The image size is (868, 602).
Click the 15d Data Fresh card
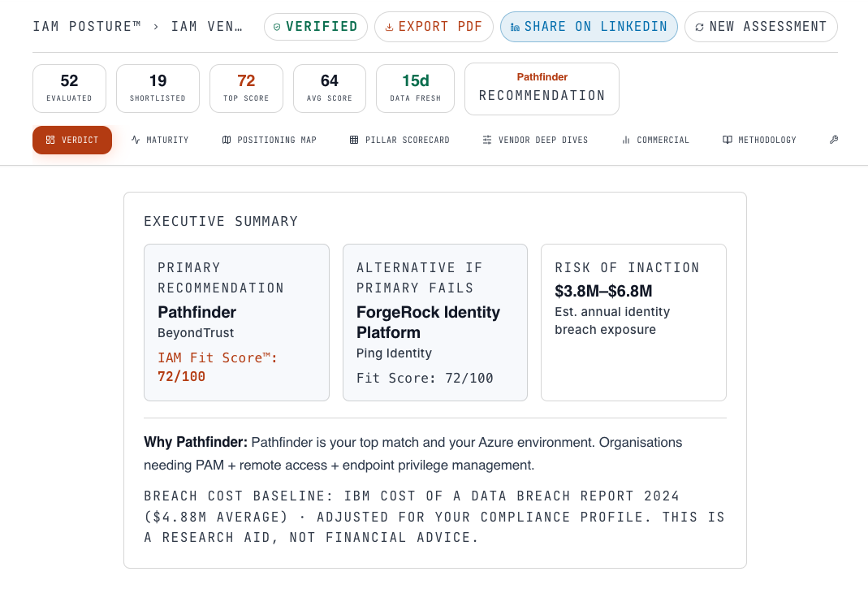point(415,89)
